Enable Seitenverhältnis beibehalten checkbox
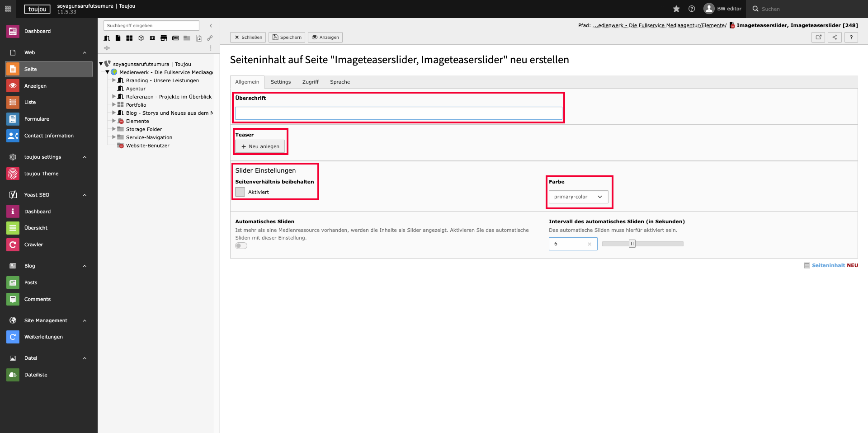The height and width of the screenshot is (433, 868). coord(240,192)
